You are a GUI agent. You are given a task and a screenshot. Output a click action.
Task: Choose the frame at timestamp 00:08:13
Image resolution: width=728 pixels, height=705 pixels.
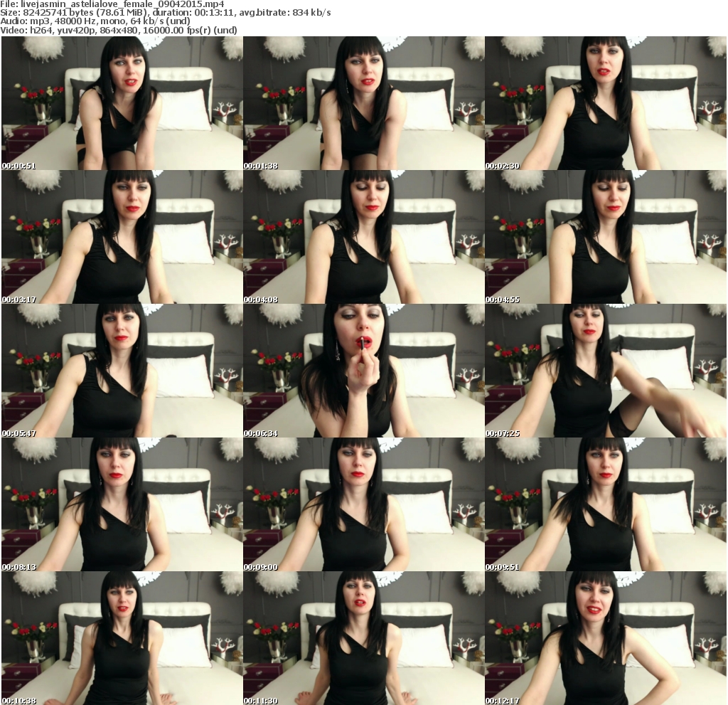point(122,504)
